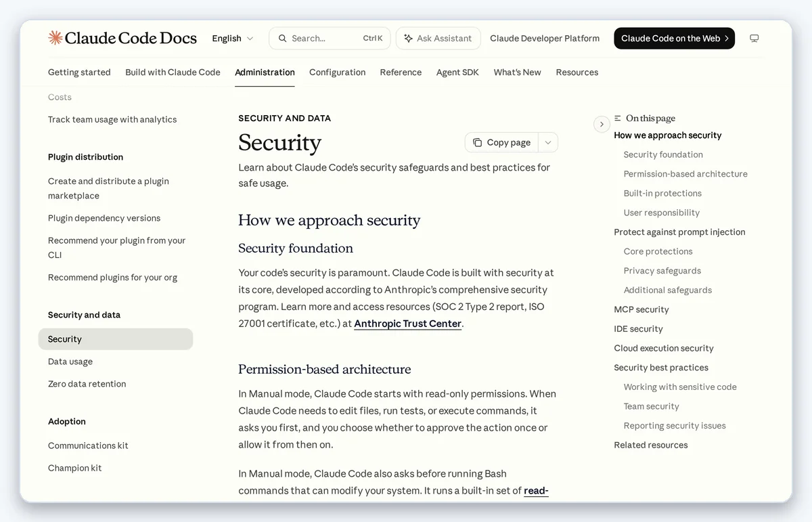Open the Communications kit page
Screen dimensions: 812x522
click(88, 445)
